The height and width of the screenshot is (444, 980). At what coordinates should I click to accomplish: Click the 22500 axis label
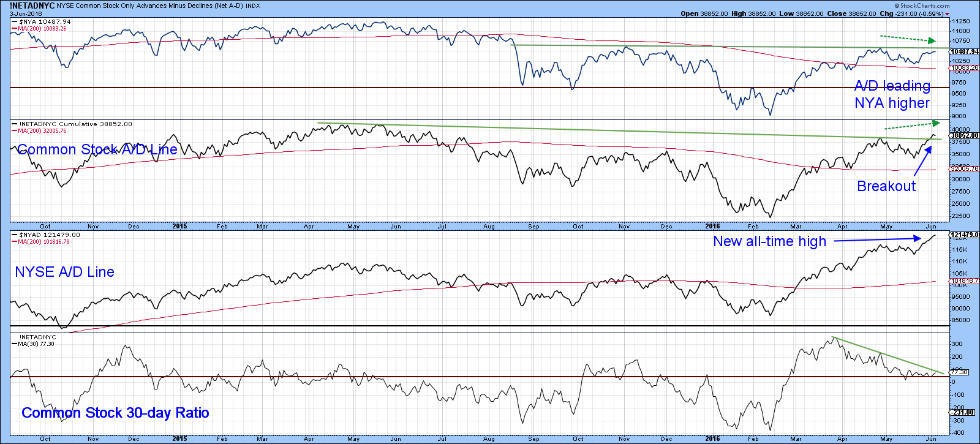tap(961, 216)
